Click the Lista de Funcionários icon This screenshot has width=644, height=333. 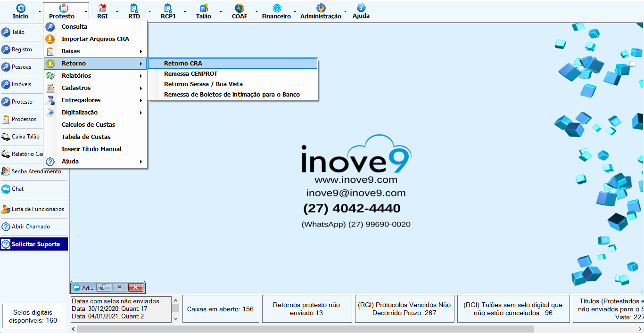(6, 209)
